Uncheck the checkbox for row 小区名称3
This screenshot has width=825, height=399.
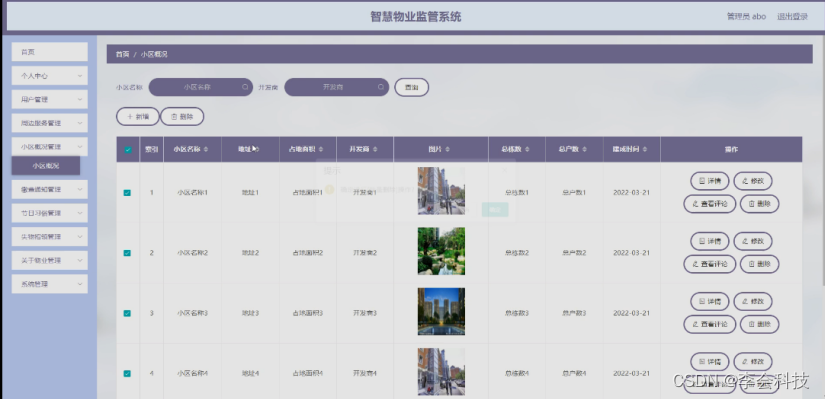pos(127,313)
